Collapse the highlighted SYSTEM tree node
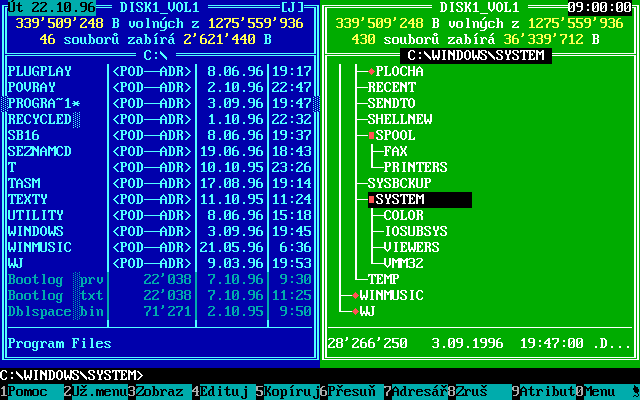The height and width of the screenshot is (400, 640). (x=371, y=200)
